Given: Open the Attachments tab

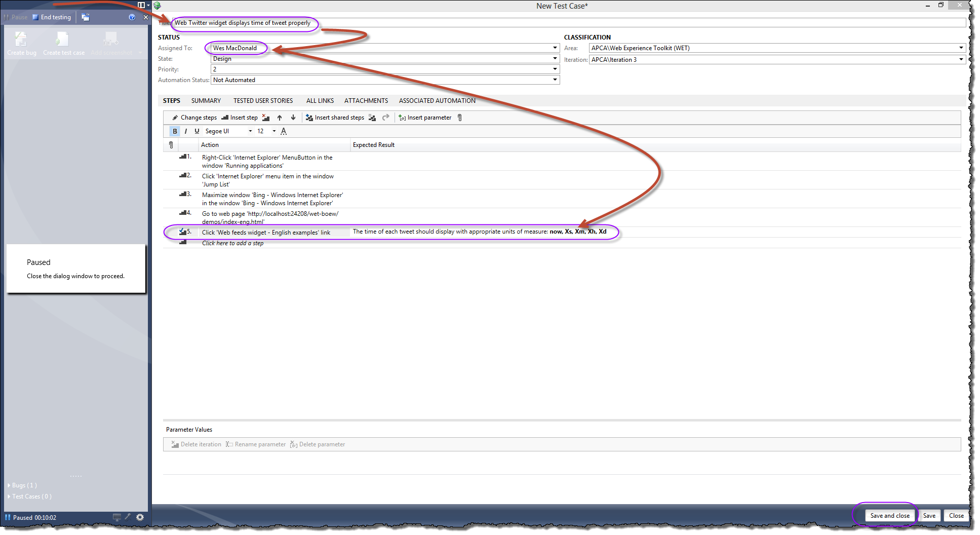Looking at the screenshot, I should click(366, 101).
